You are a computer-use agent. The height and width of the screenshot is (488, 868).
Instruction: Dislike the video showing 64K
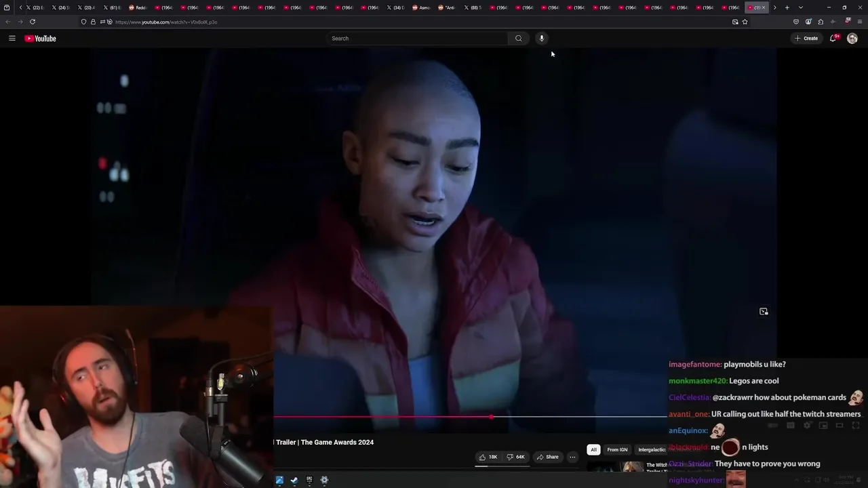coord(516,457)
